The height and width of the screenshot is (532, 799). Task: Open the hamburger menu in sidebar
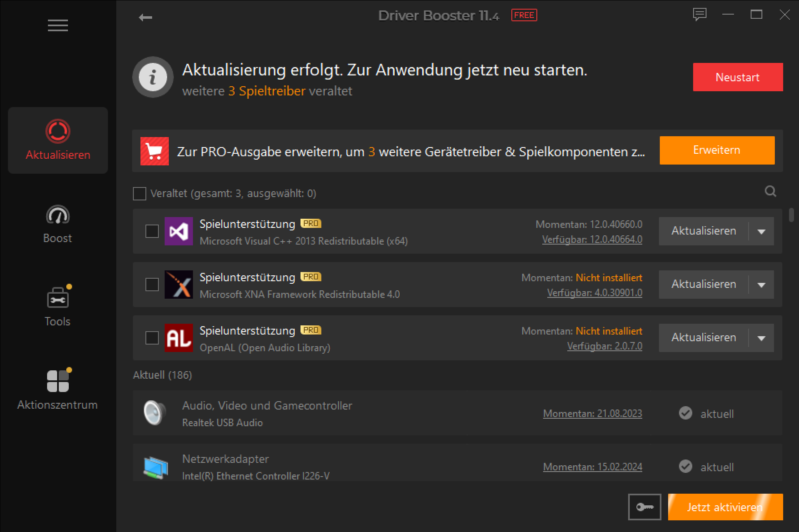58,25
